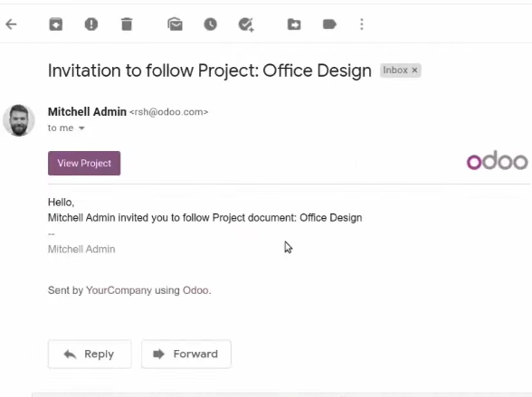Click the Reply button
Image resolution: width=532 pixels, height=397 pixels.
click(x=90, y=354)
